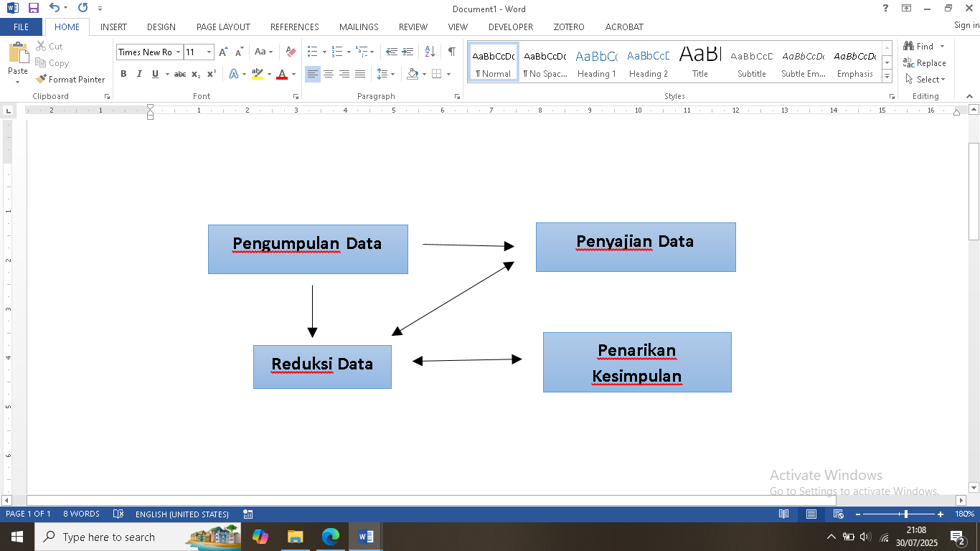Expand the Select dropdown in Editing
Screen dimensions: 980x551
pos(925,80)
